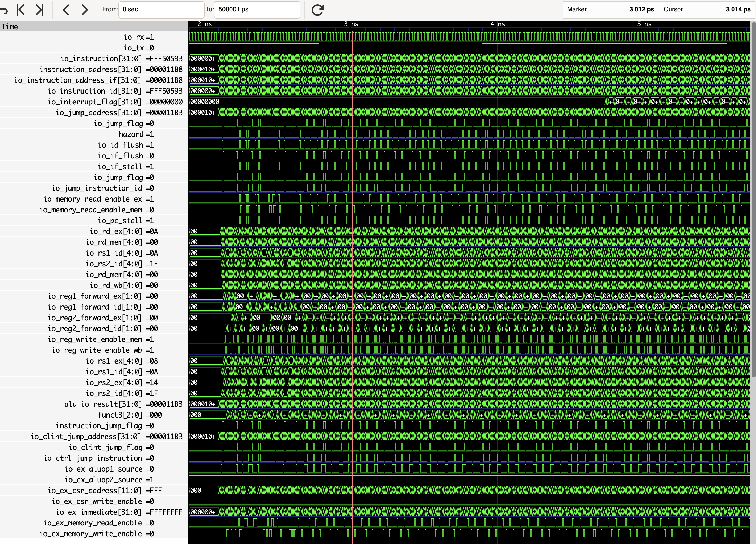Click the 00000000 value in io_interrupt_flag waveform
Viewport: 756px width, 544px height.
point(205,102)
